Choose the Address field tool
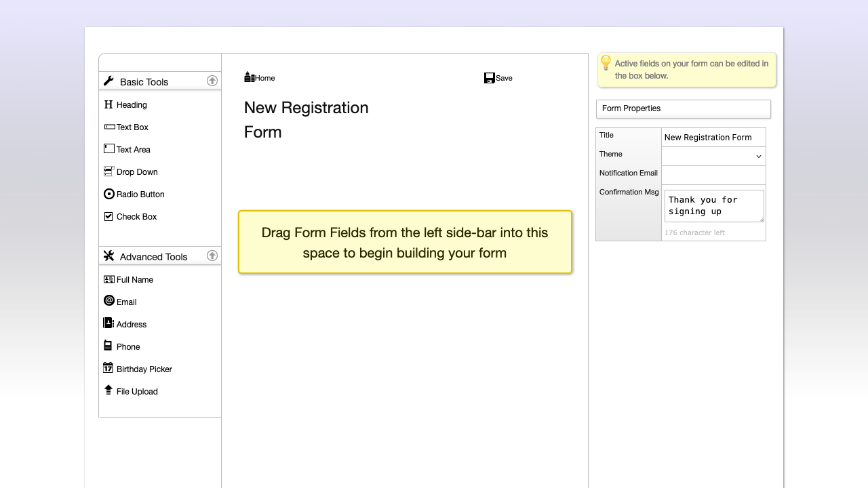The height and width of the screenshot is (488, 868). 132,324
